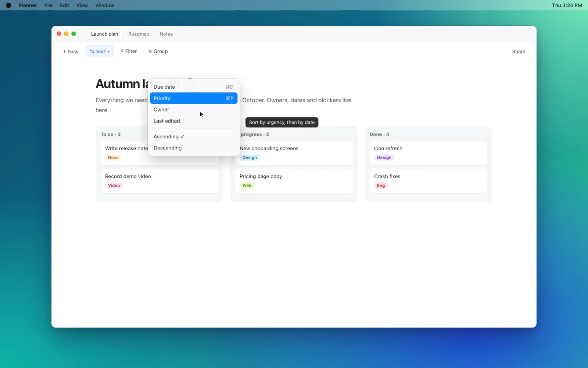588x368 pixels.
Task: Open the File menu
Action: (x=49, y=5)
